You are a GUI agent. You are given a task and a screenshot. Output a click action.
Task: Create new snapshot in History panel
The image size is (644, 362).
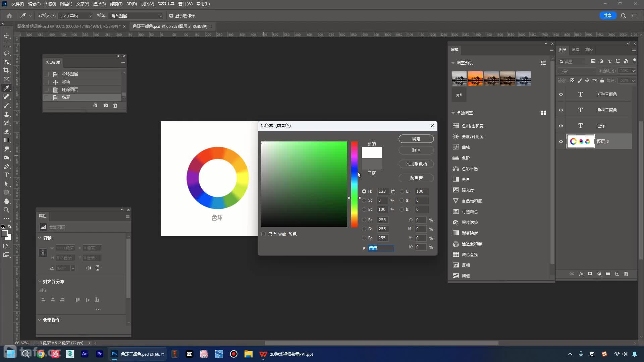coord(106,105)
